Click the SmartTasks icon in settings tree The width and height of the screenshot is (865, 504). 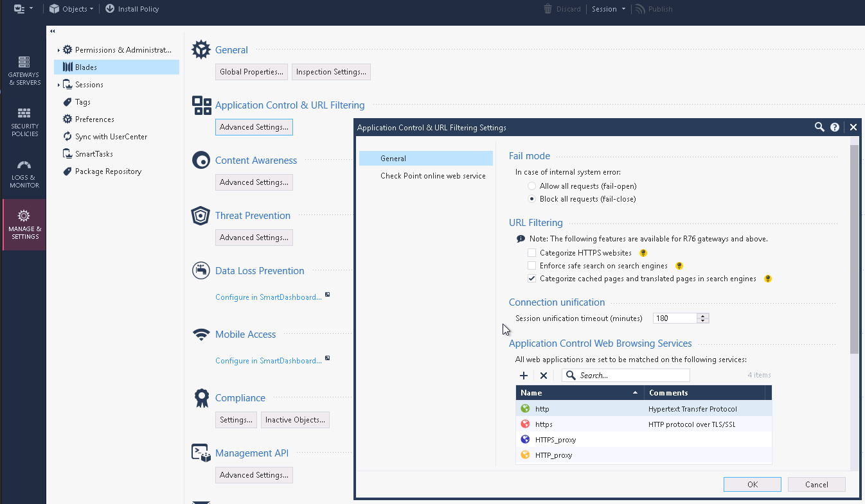click(67, 153)
